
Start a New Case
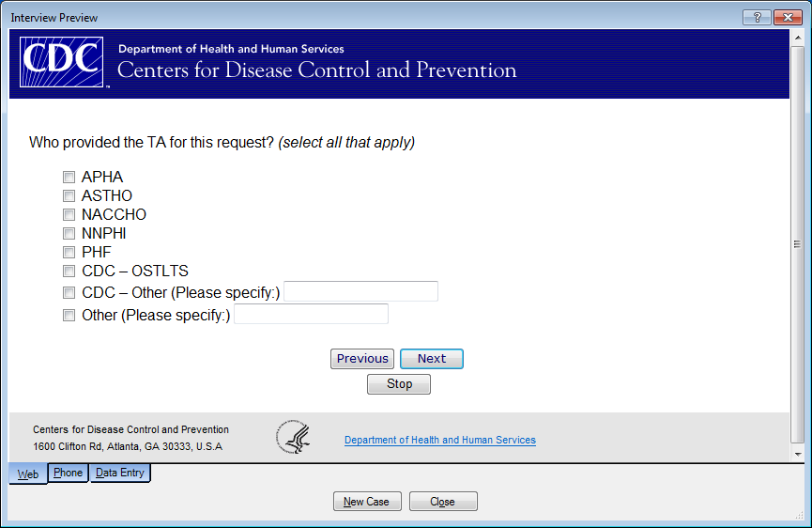click(367, 502)
